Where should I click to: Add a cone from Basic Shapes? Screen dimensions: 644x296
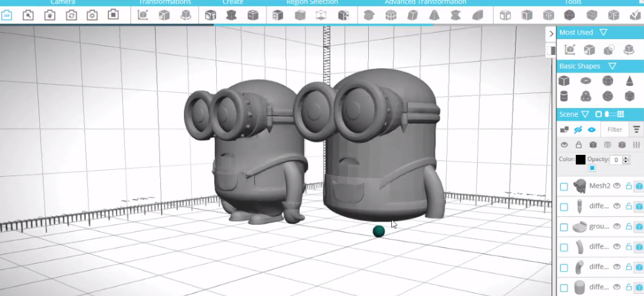point(629,80)
